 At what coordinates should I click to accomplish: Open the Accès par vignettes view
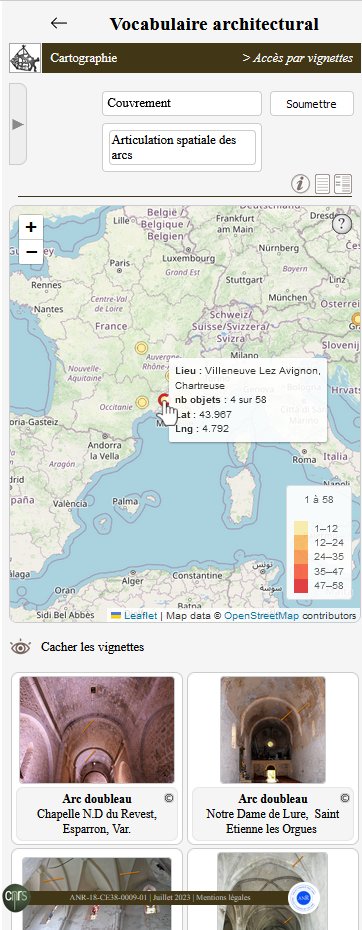297,58
